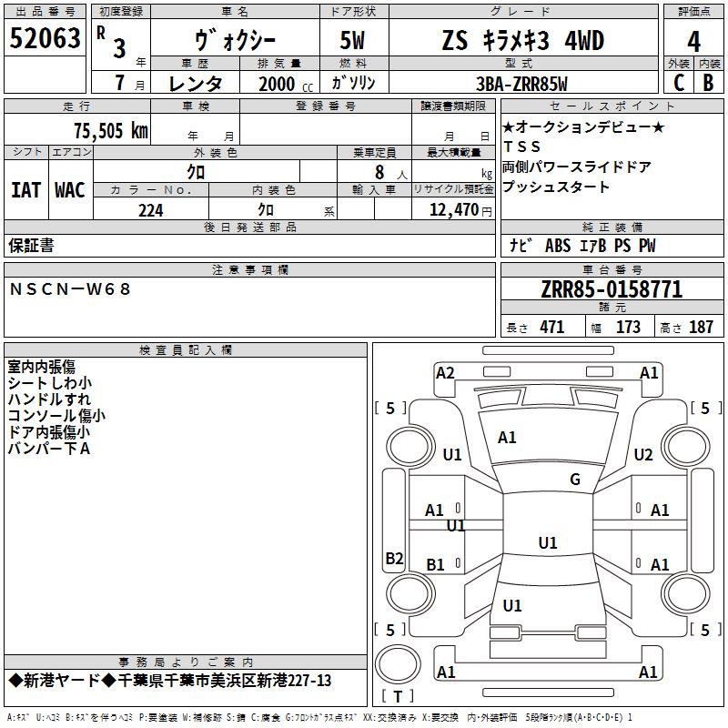Click the height value 187
The width and height of the screenshot is (728, 728).
(x=701, y=328)
